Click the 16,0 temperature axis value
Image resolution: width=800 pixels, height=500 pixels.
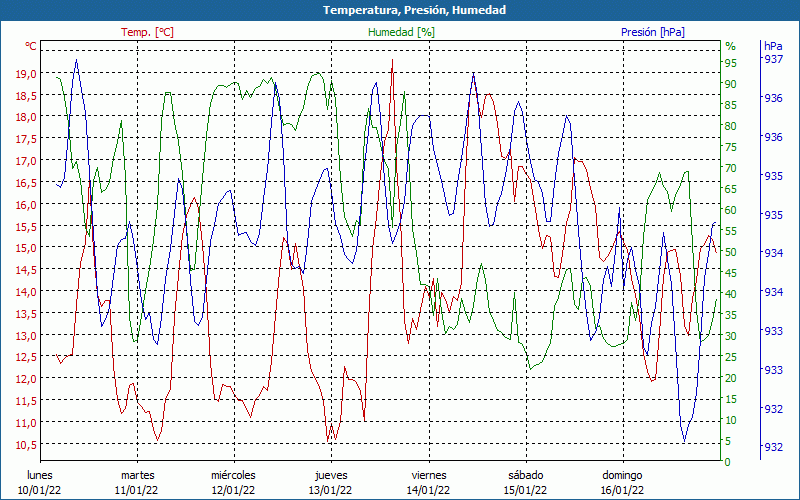tap(26, 205)
